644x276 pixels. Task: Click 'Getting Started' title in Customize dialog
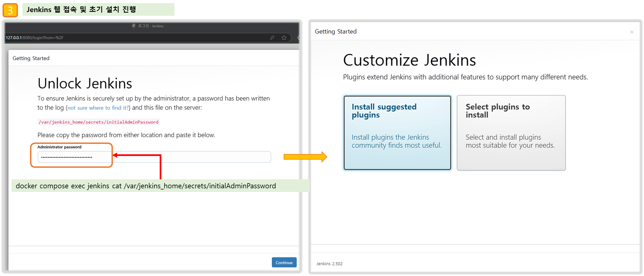[336, 31]
